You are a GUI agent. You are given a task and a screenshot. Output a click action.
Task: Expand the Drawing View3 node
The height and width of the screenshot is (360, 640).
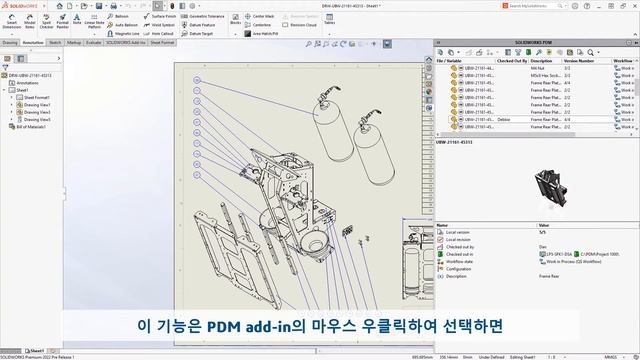tap(11, 112)
